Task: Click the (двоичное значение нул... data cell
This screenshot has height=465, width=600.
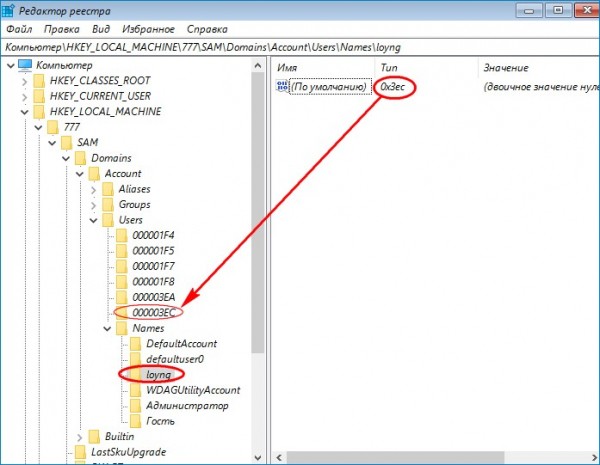Action: pos(541,87)
